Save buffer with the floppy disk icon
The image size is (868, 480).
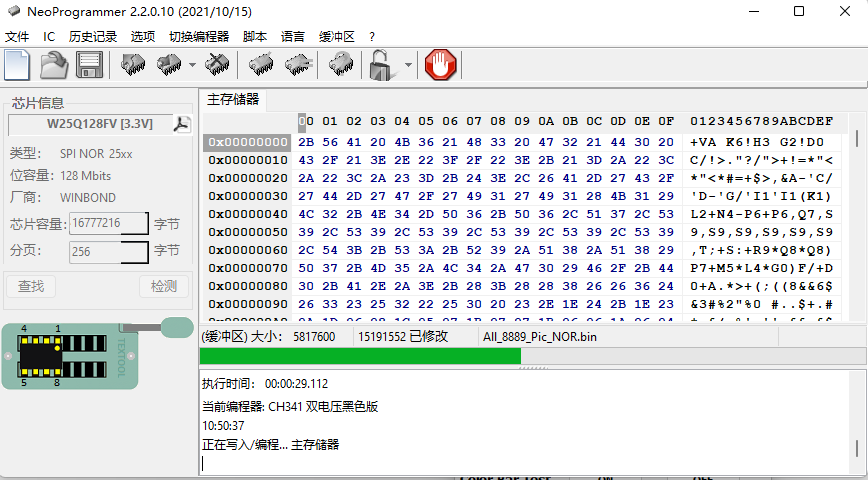click(90, 65)
